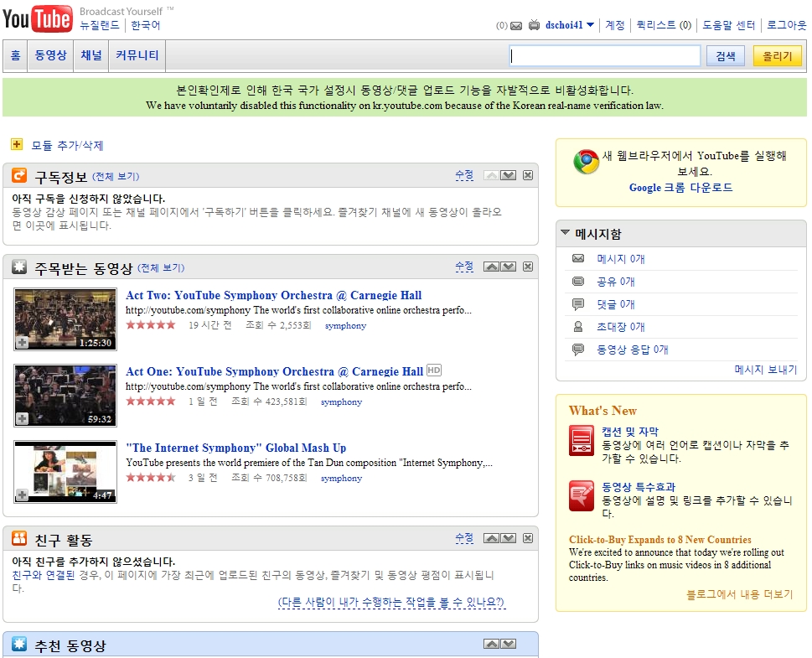The width and height of the screenshot is (812, 658).
Task: Switch to the 동영상 tab
Action: 50,55
